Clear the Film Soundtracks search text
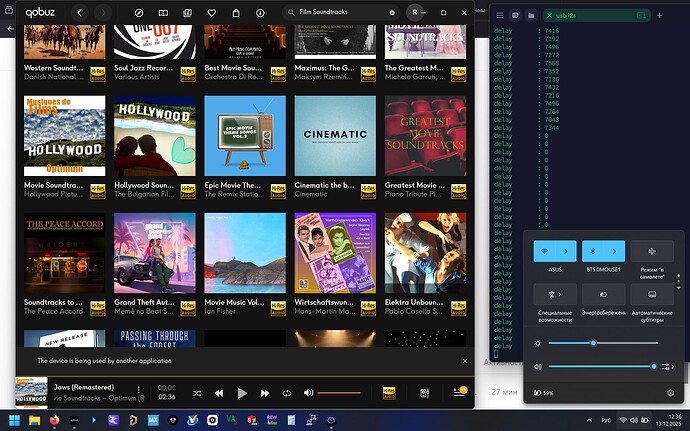The image size is (690, 431). tap(392, 13)
